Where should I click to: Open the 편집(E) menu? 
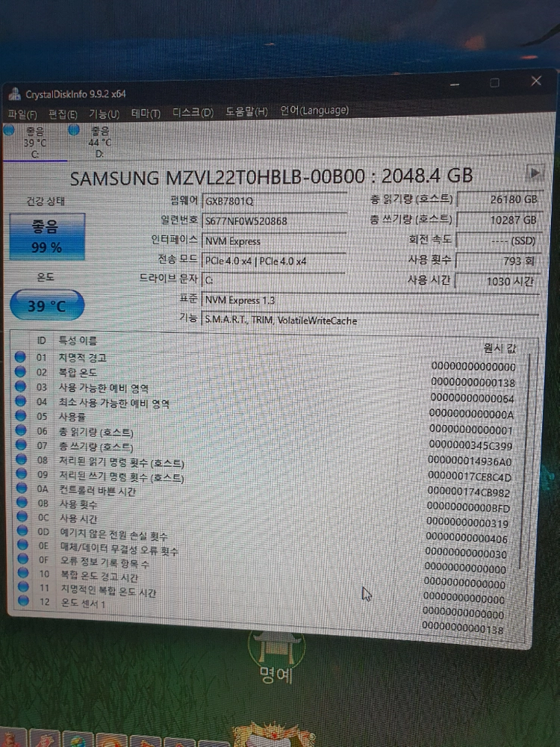[63, 114]
